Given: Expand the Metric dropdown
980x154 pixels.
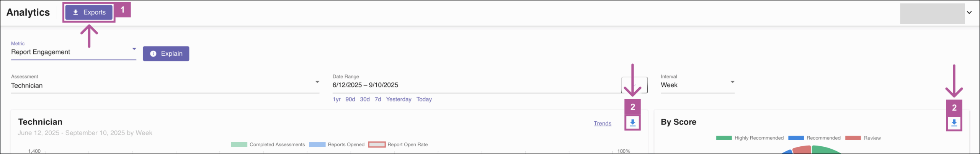Looking at the screenshot, I should [x=134, y=49].
